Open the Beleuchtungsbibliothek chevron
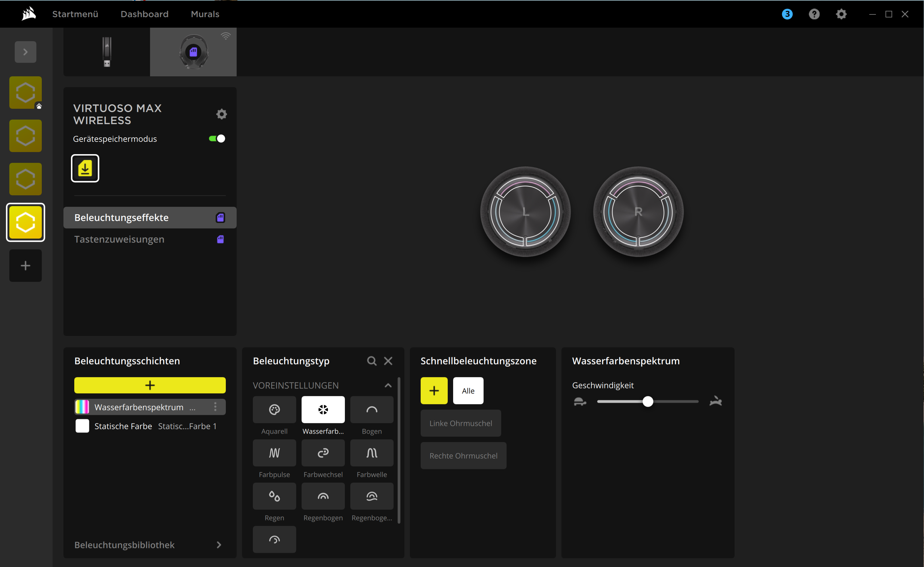This screenshot has height=567, width=924. 219,545
